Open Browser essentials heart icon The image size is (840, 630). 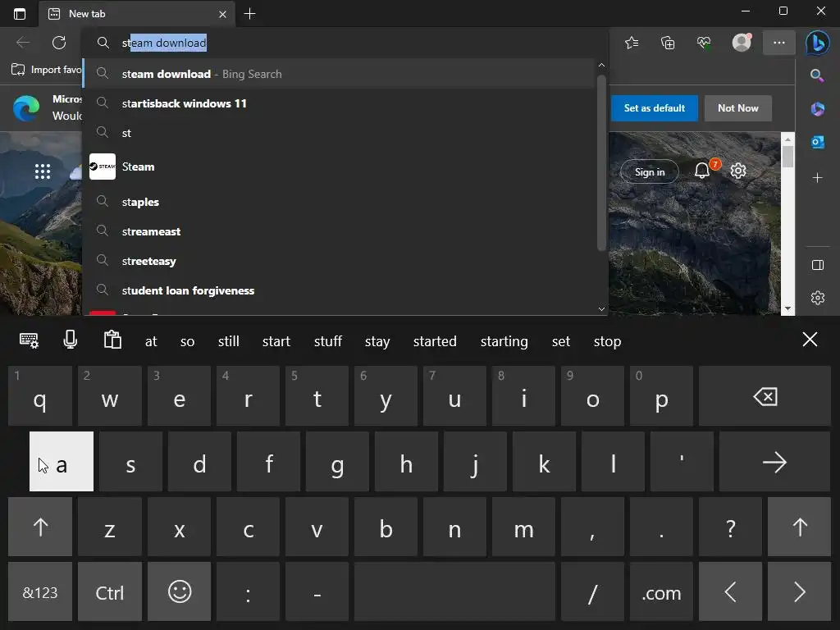tap(704, 43)
